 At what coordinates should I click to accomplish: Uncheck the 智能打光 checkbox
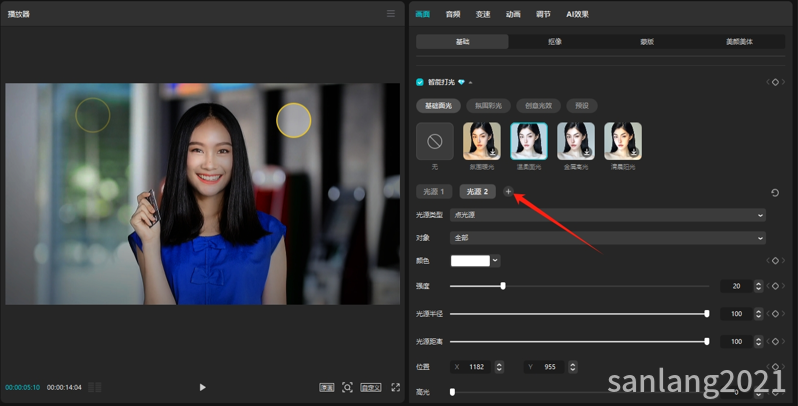[420, 82]
